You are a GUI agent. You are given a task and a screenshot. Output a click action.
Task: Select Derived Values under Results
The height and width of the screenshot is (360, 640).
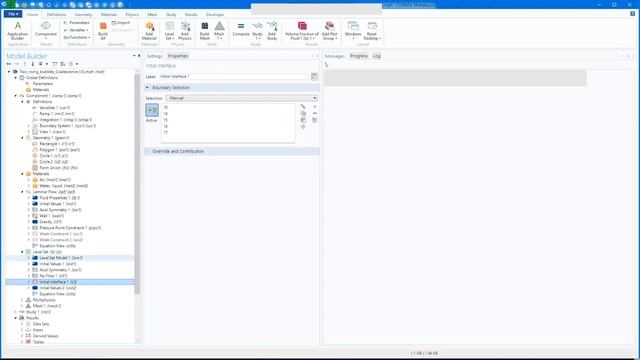42,336
